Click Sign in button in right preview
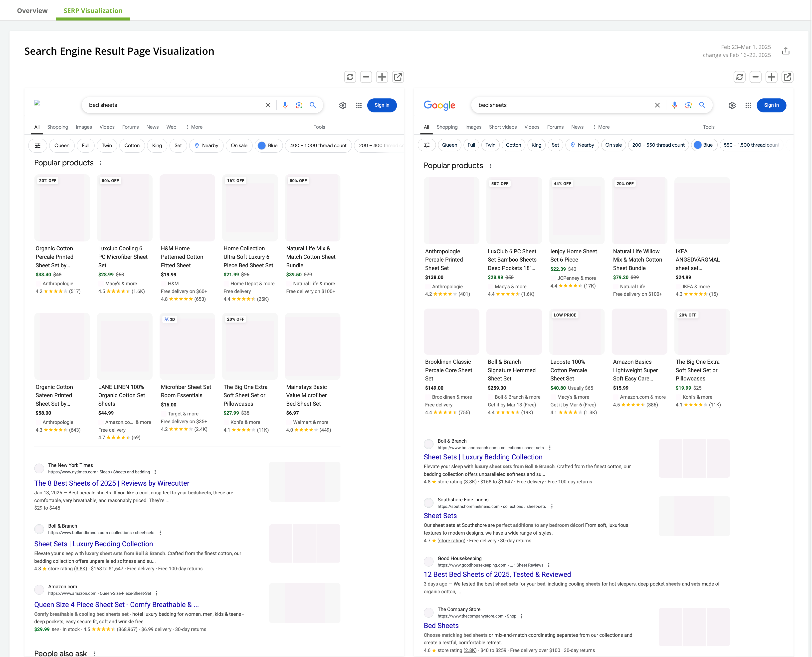This screenshot has height=657, width=812. click(772, 105)
